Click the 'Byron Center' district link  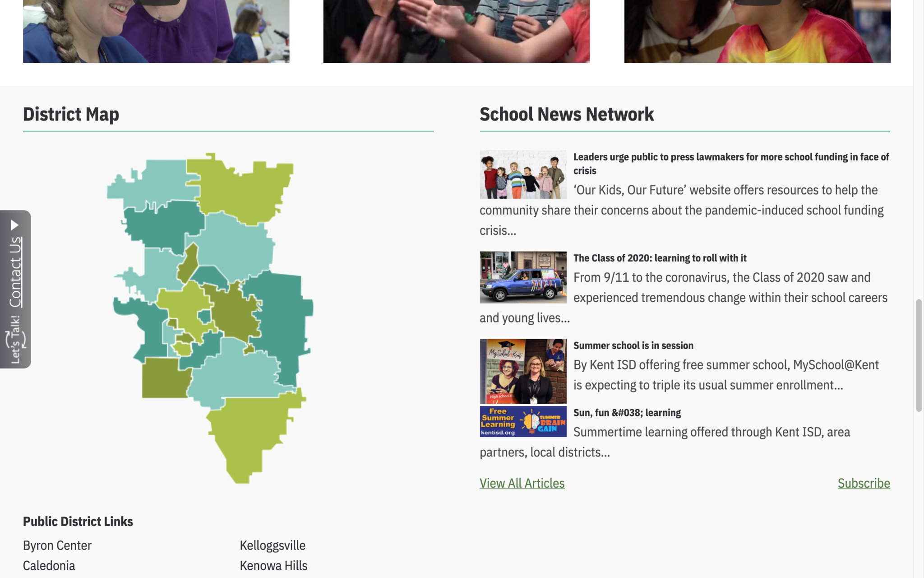point(57,545)
